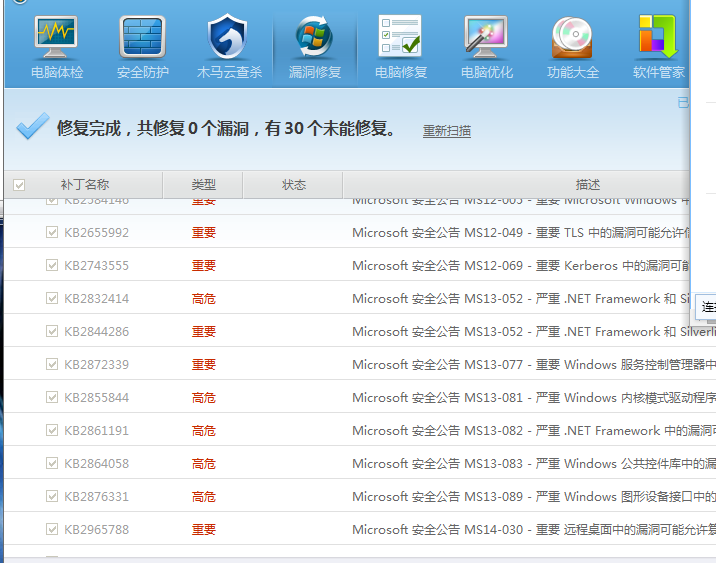Click MS12-049 TLS description text
Viewport: 716px width, 563px height.
[521, 232]
